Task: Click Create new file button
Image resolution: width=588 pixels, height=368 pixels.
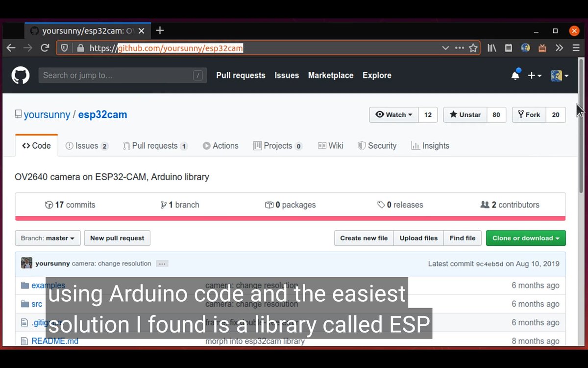Action: [x=364, y=238]
